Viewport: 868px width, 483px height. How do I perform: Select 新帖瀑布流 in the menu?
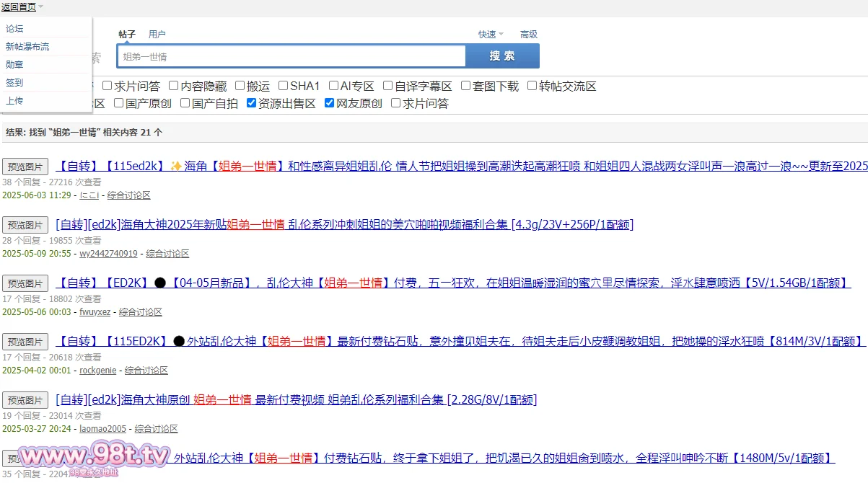click(27, 47)
